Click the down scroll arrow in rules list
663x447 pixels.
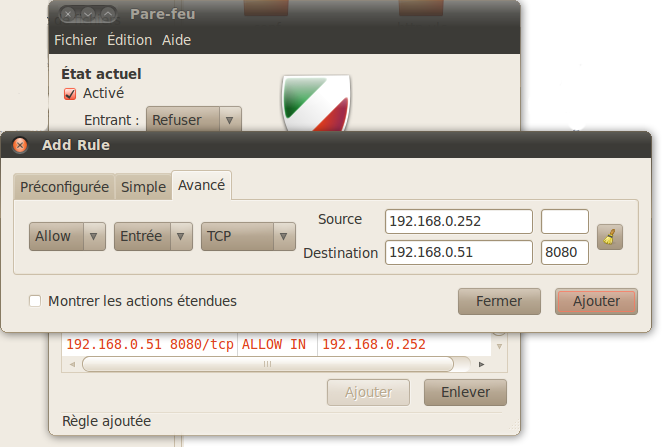[499, 346]
